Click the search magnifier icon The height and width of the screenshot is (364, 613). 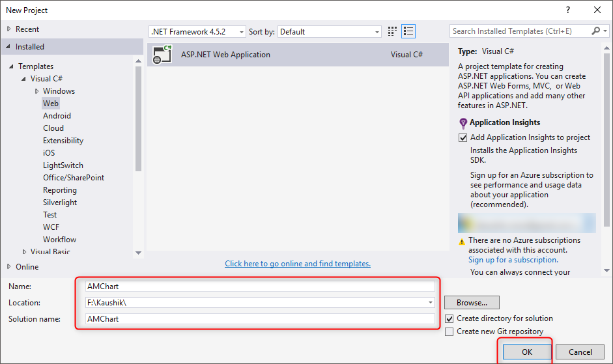[595, 31]
